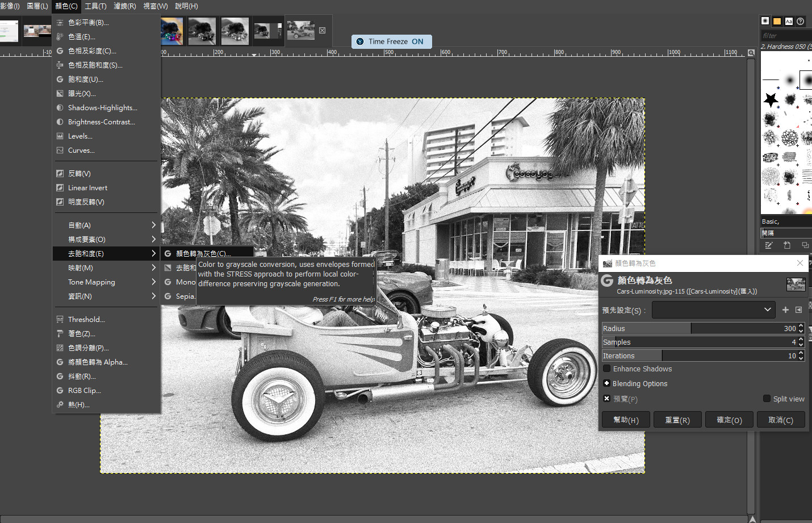
Task: Switch to the Patterns tab icon
Action: click(x=777, y=21)
